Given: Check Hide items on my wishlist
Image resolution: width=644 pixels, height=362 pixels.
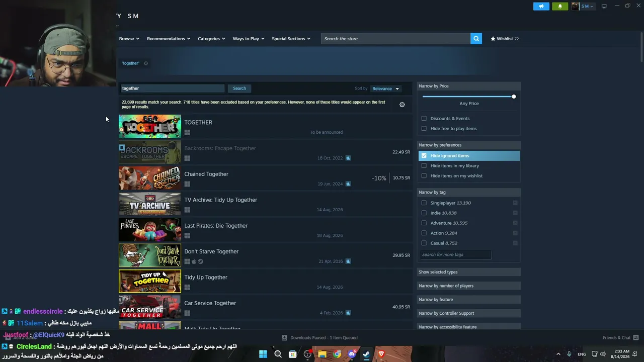Looking at the screenshot, I should (x=424, y=176).
